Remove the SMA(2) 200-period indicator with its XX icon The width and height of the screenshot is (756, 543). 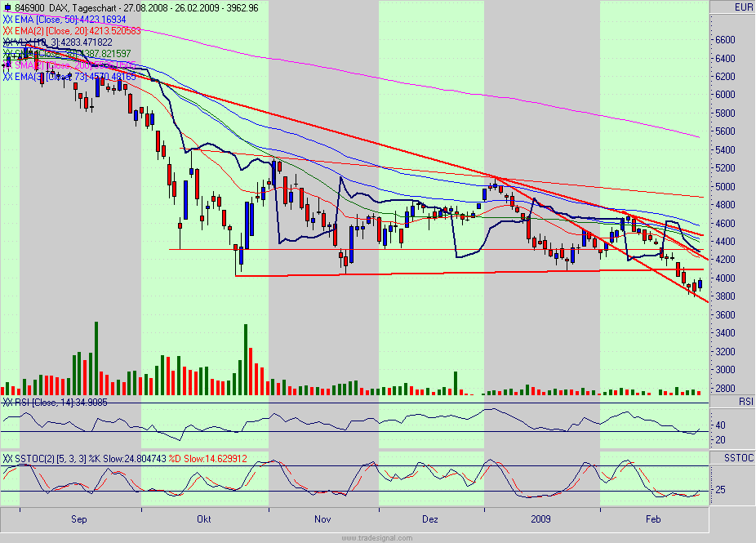(7, 64)
